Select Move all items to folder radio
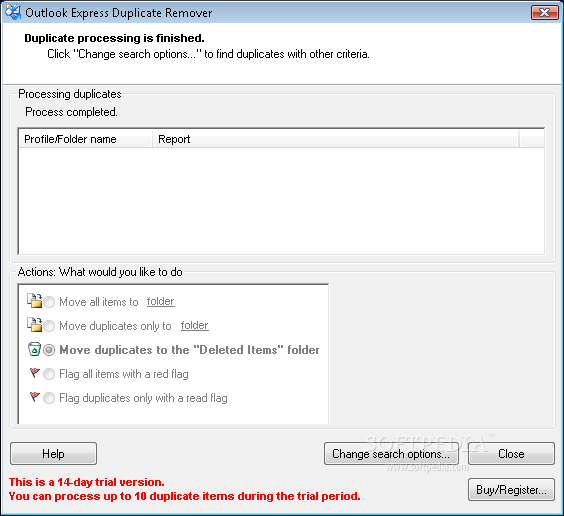This screenshot has height=516, width=564. click(x=49, y=302)
